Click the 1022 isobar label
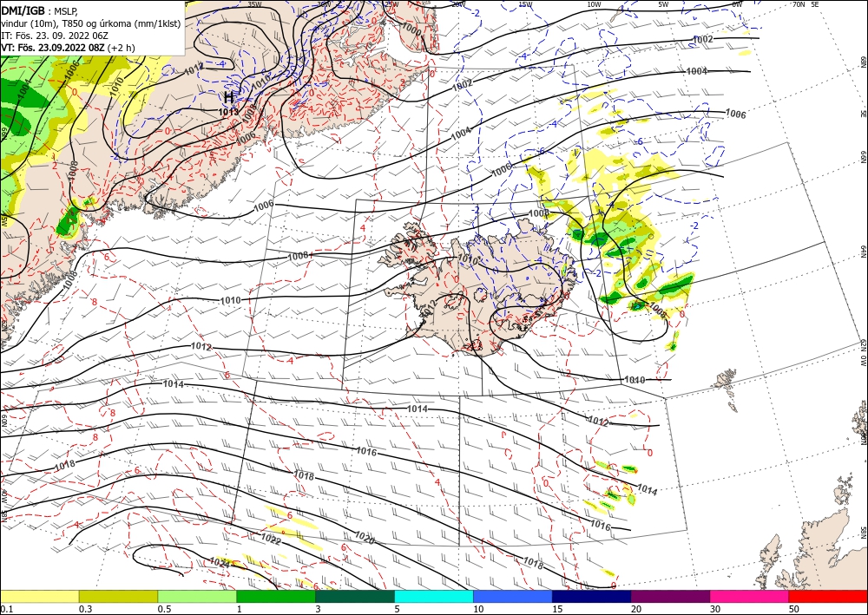Image resolution: width=868 pixels, height=615 pixels. pos(271,539)
